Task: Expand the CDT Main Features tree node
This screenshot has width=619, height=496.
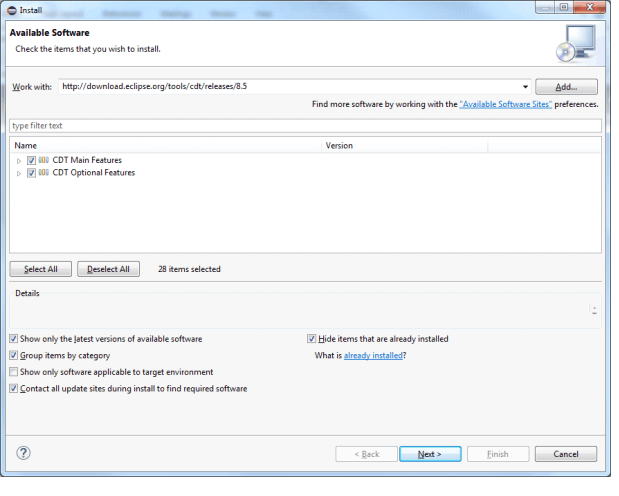Action: 19,161
